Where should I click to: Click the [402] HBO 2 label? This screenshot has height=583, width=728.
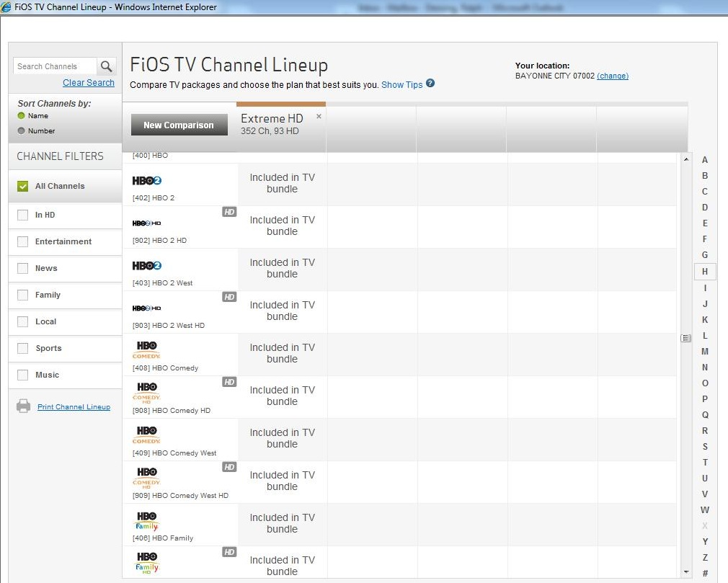click(x=154, y=197)
